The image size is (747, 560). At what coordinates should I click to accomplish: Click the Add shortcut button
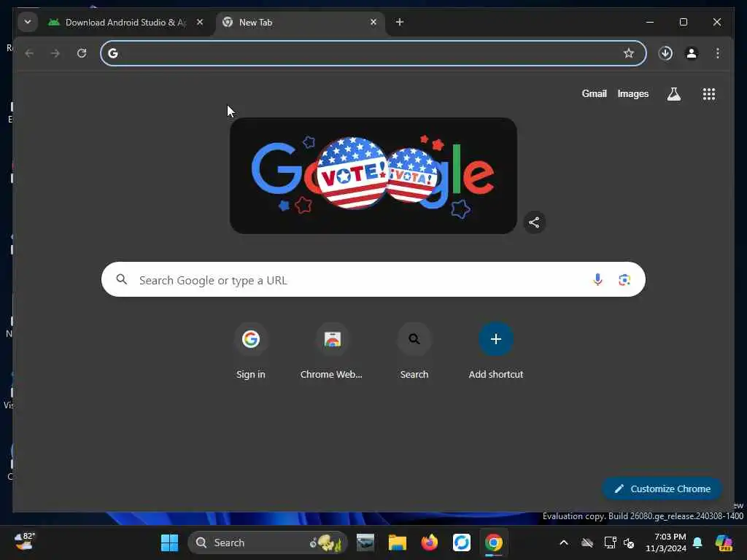(x=496, y=351)
